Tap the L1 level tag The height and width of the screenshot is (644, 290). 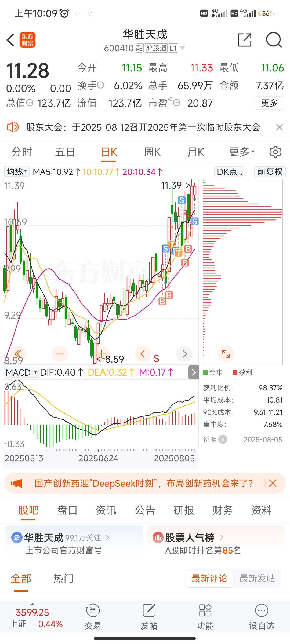(x=173, y=48)
